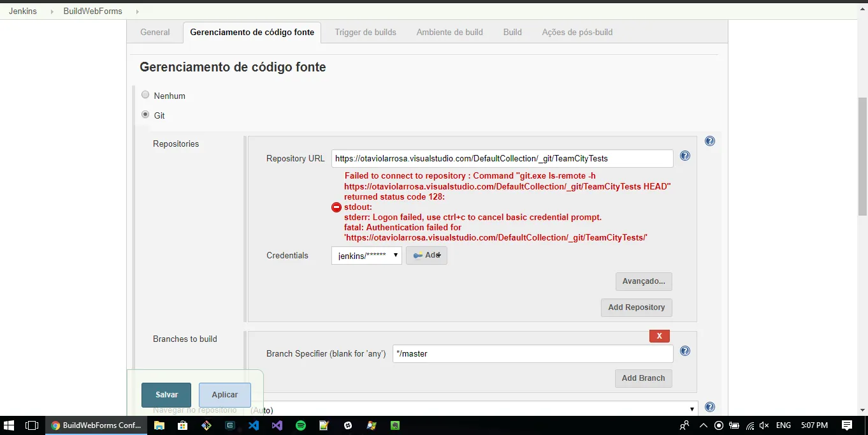The height and width of the screenshot is (435, 868).
Task: Click the 'Branches to build' label
Action: click(x=185, y=339)
